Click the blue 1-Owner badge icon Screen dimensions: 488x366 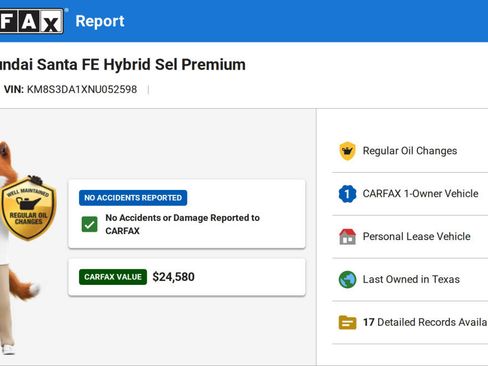coord(347,194)
